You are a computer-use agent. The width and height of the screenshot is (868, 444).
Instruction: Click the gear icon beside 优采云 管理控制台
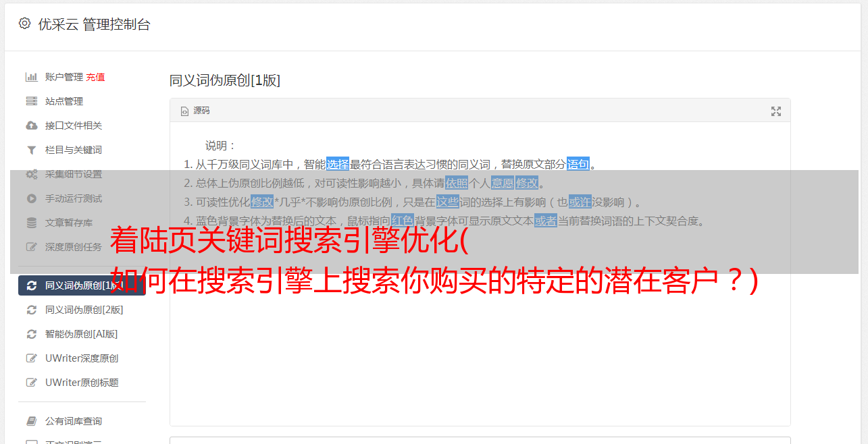pyautogui.click(x=24, y=24)
